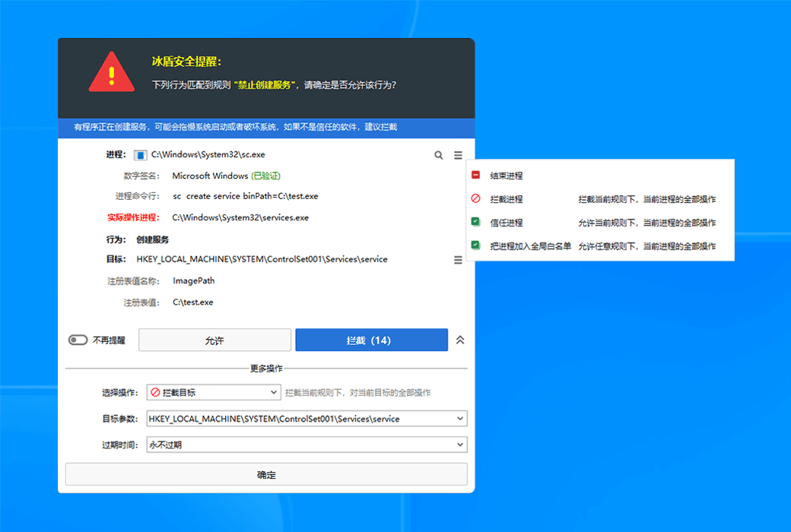Click description 拦截当前规则下，当前进程的全部操作 in menu
This screenshot has height=532, width=791.
[x=647, y=199]
